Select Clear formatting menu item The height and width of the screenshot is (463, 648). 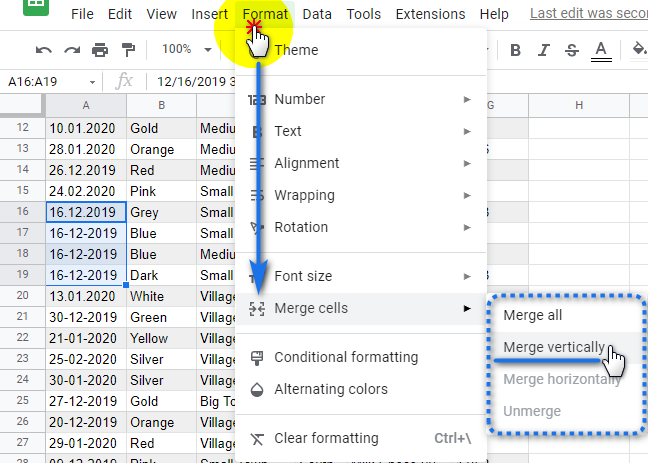[x=361, y=438]
